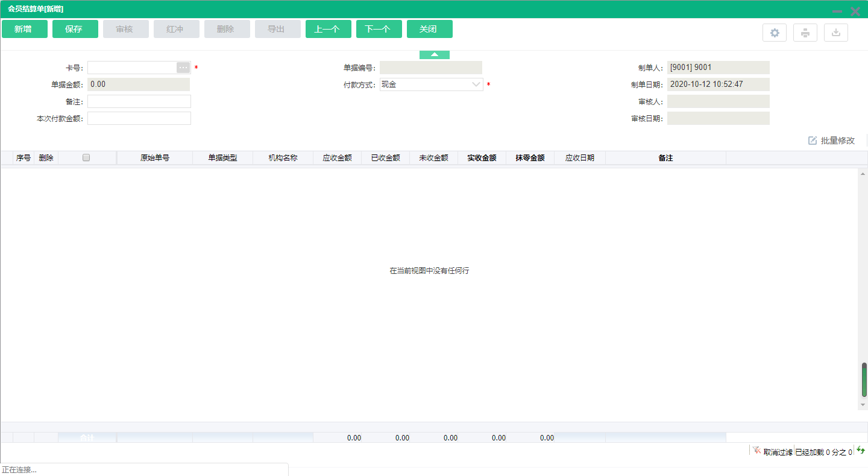Sort by 已收金额 column header
Viewport: 868px width, 476px height.
point(386,158)
